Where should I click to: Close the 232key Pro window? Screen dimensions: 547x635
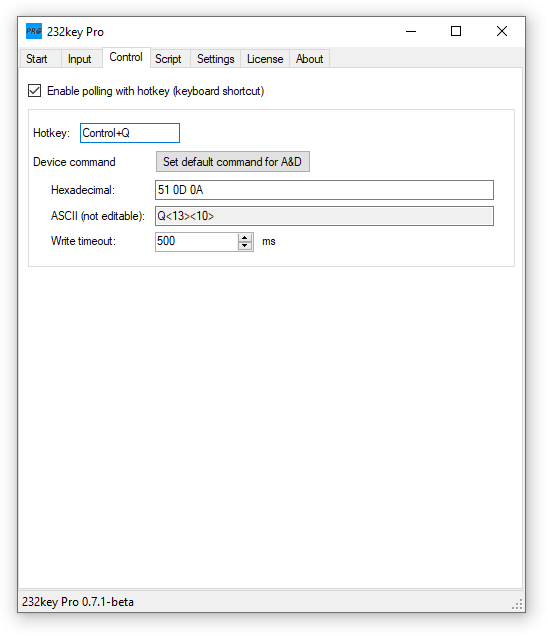tap(502, 31)
